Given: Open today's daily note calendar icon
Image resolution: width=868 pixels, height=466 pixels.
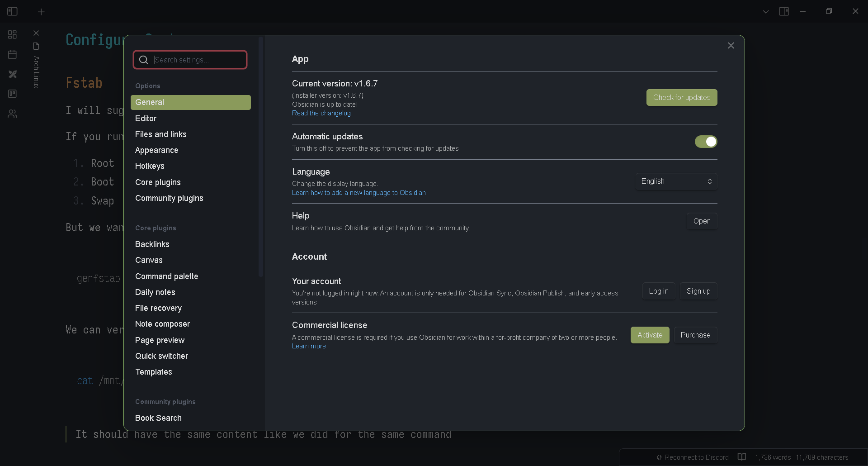Looking at the screenshot, I should click(12, 54).
